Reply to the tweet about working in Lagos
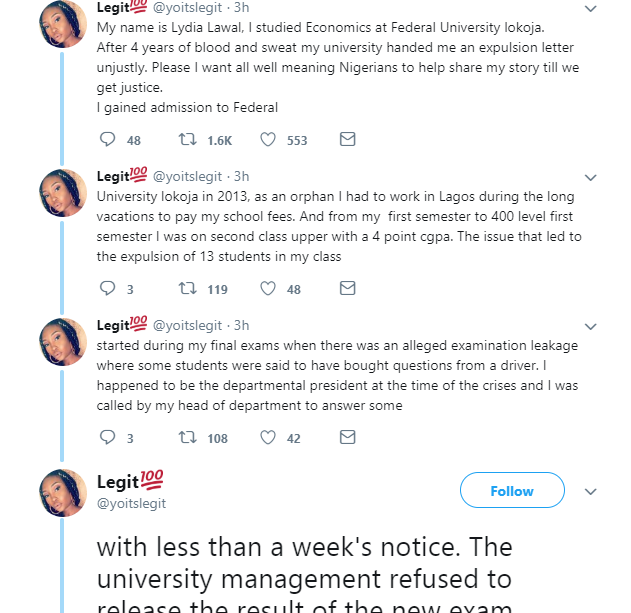Screen dimensions: 631x613 point(108,289)
